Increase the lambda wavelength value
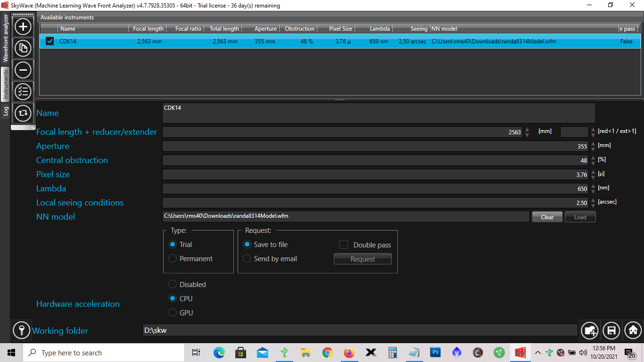Viewport: 644px width, 362px height. tap(593, 186)
